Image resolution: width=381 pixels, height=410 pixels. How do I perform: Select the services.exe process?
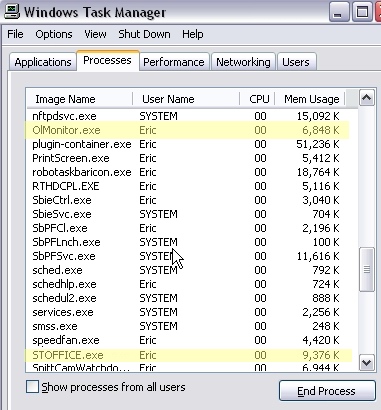187,312
